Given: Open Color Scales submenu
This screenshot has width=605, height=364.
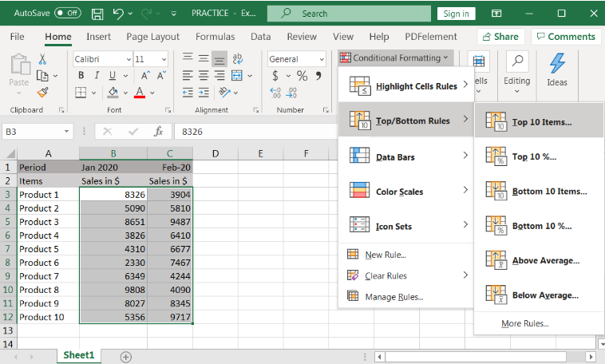Looking at the screenshot, I should pyautogui.click(x=406, y=192).
